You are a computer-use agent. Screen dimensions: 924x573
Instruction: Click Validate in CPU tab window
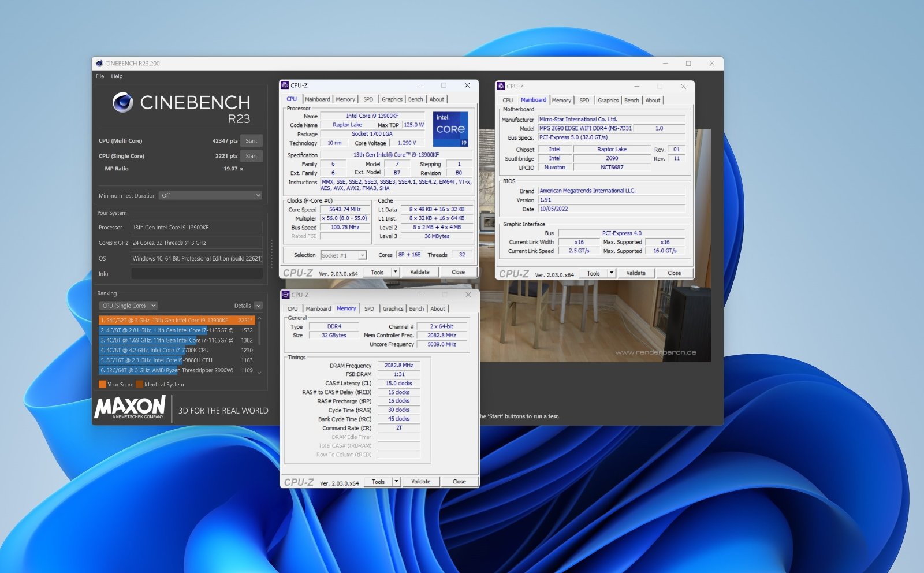pyautogui.click(x=420, y=272)
